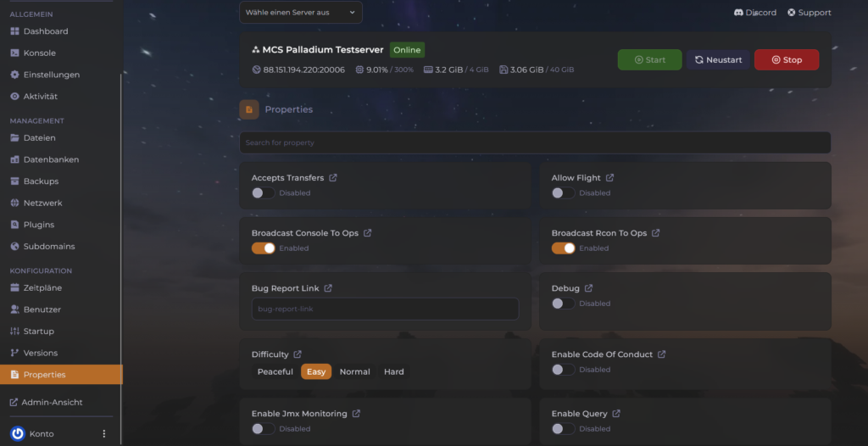The width and height of the screenshot is (868, 446).
Task: Click the Backups archive icon
Action: [x=15, y=181]
